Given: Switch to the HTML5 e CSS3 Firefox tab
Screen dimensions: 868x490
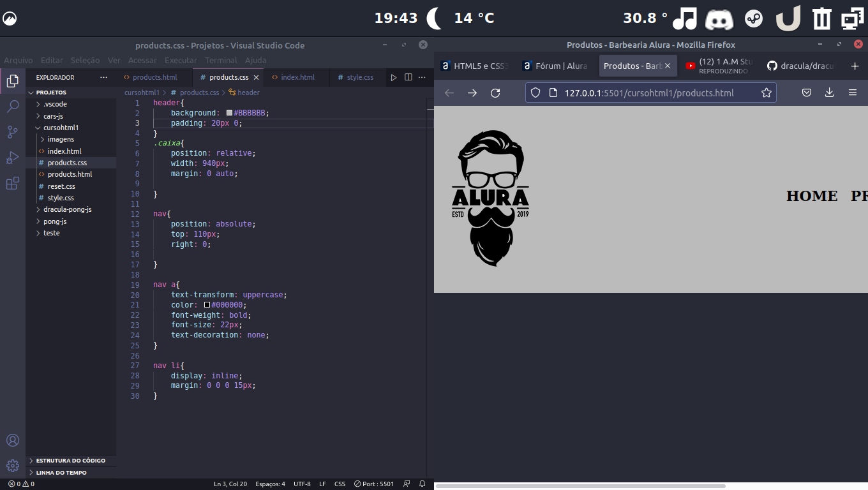Looking at the screenshot, I should tap(475, 66).
